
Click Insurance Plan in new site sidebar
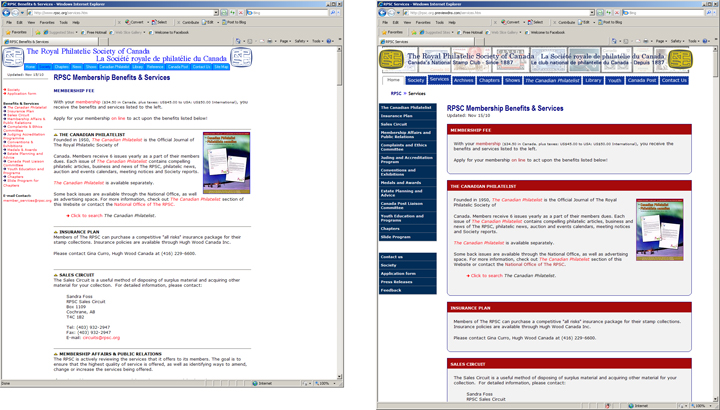pyautogui.click(x=407, y=116)
